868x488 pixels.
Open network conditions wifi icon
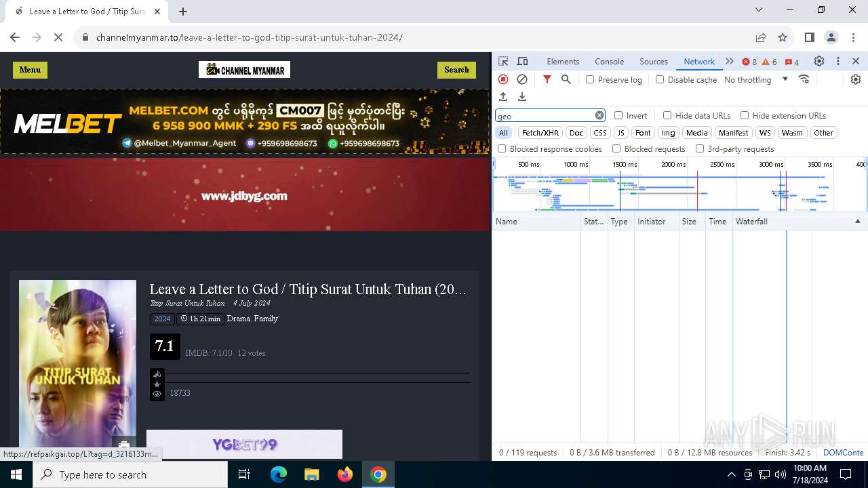point(804,79)
